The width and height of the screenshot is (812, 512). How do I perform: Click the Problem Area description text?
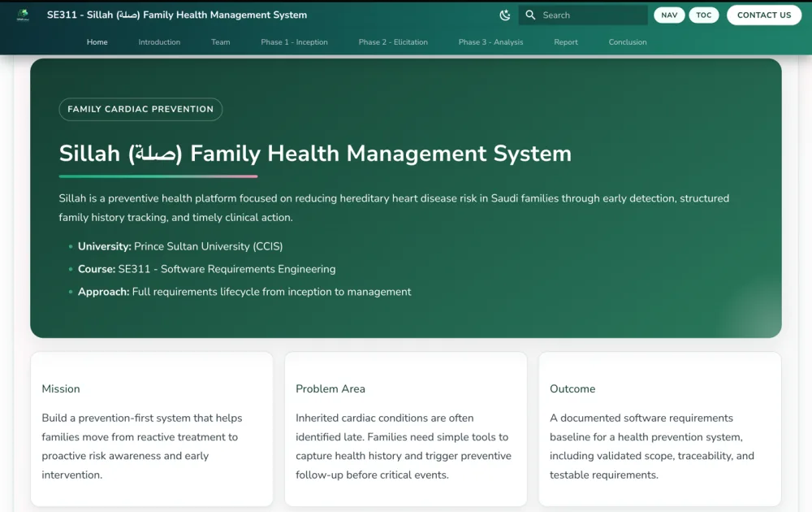pyautogui.click(x=404, y=447)
